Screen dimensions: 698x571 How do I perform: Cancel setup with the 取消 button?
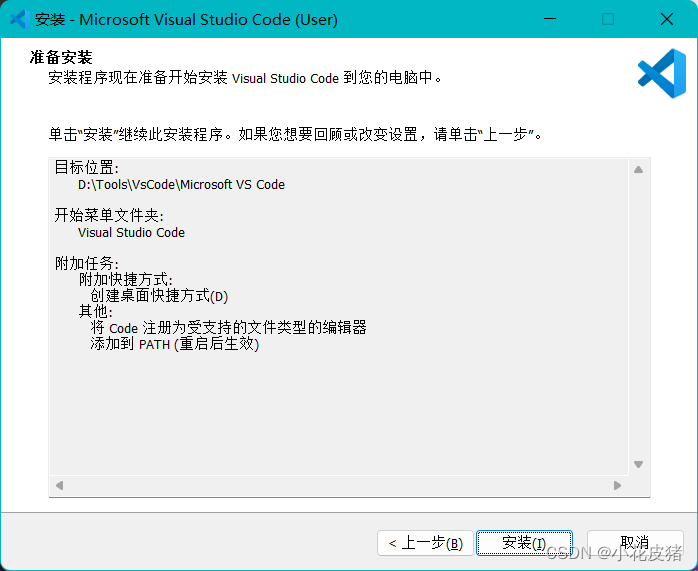(635, 543)
